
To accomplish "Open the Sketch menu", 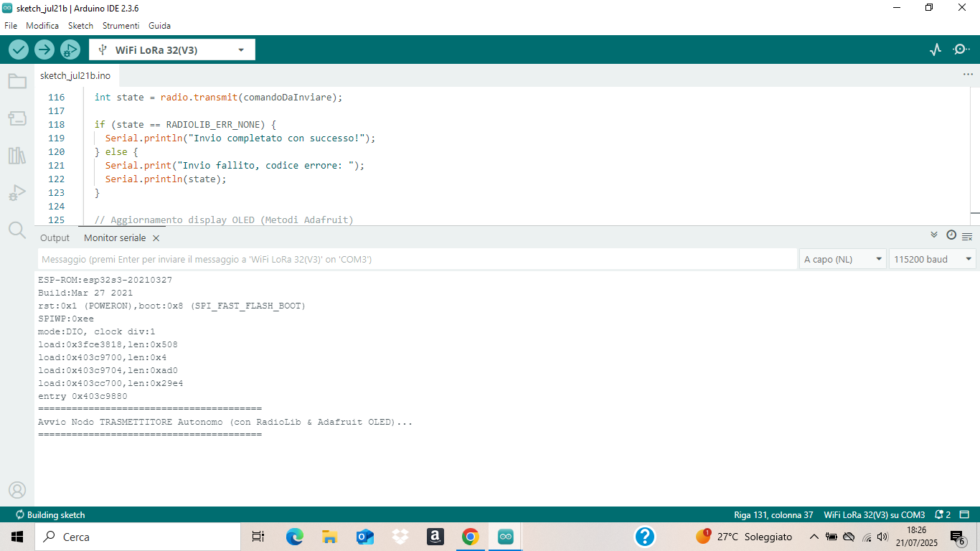I will click(x=80, y=25).
